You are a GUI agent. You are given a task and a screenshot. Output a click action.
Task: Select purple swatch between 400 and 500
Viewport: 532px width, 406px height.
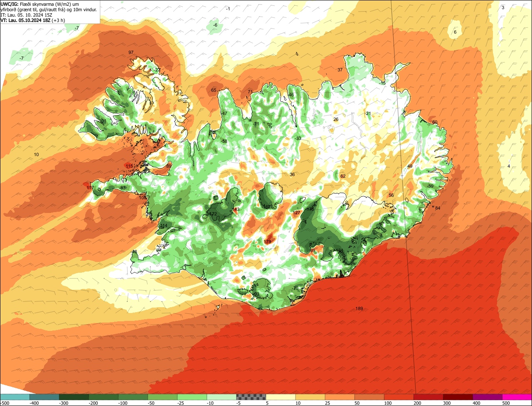tap(487, 397)
